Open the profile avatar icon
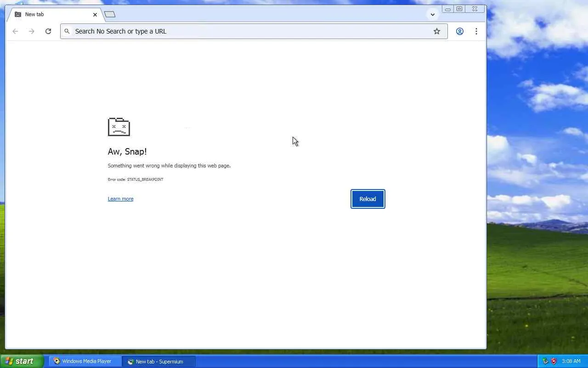The image size is (588, 368). pos(459,31)
